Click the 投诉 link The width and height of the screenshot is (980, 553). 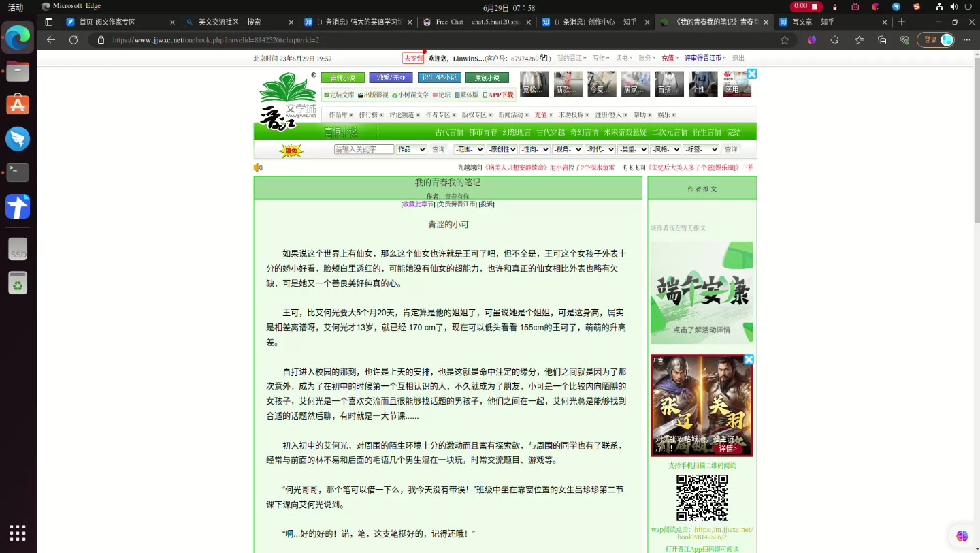point(487,204)
